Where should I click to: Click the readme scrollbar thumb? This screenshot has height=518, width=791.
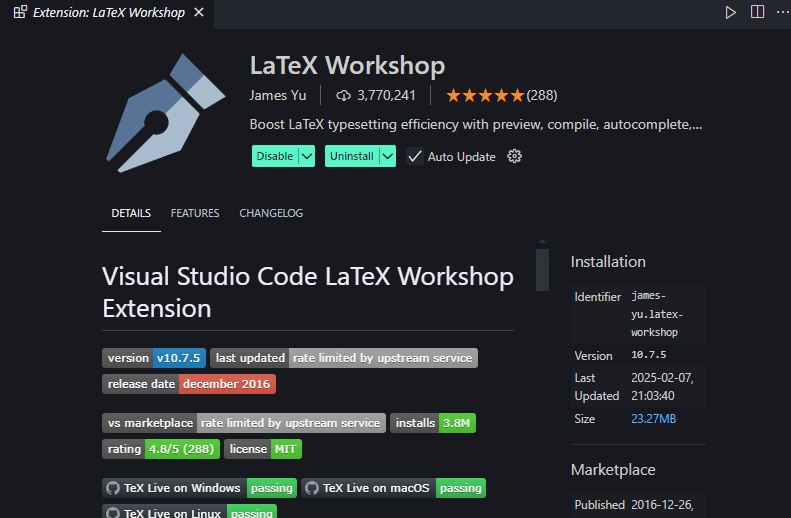click(x=542, y=270)
